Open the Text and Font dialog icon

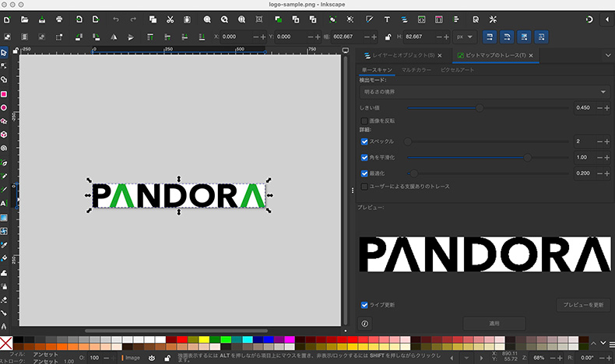[x=387, y=19]
